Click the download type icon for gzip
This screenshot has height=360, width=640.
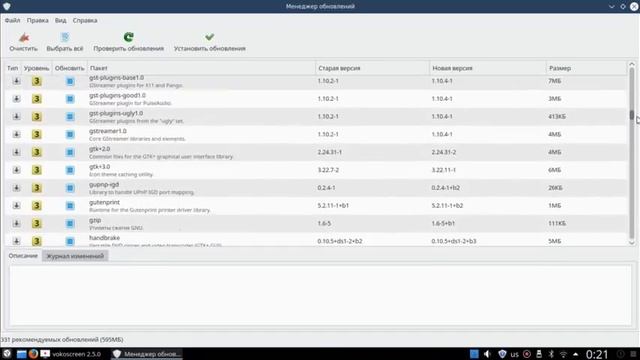pyautogui.click(x=16, y=223)
